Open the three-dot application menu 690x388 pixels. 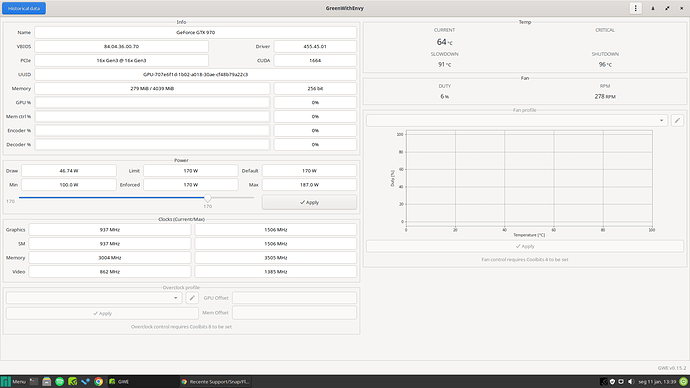pos(635,8)
